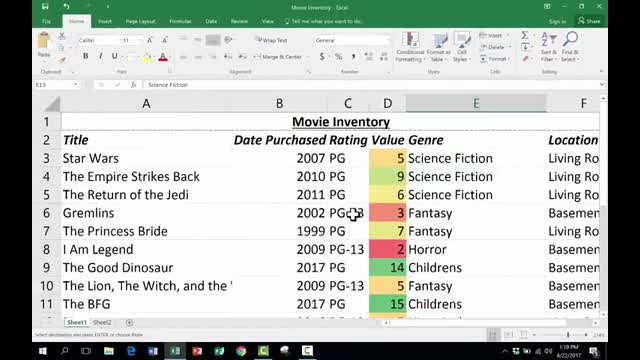This screenshot has height=360, width=640.
Task: Click the Share button
Action: tap(589, 21)
